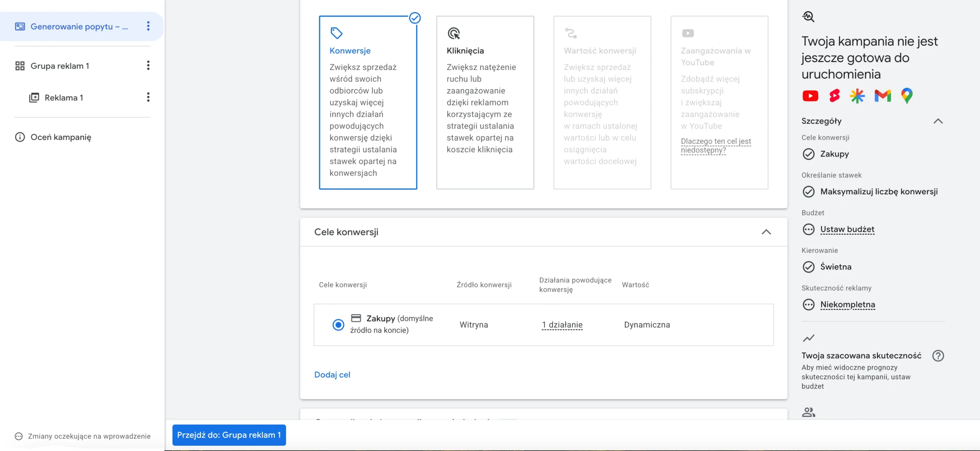
Task: Open help for Twoja szacowana skuteczność
Action: (x=938, y=356)
